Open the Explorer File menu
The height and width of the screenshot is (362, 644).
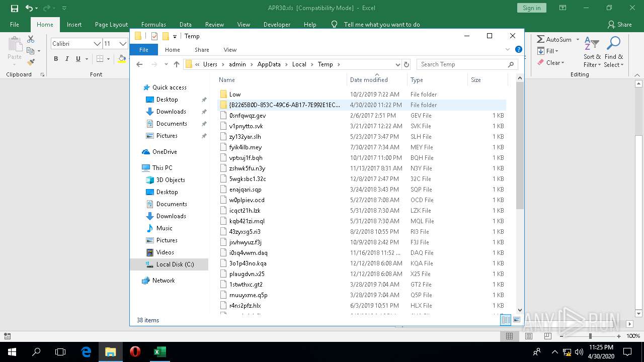click(144, 50)
